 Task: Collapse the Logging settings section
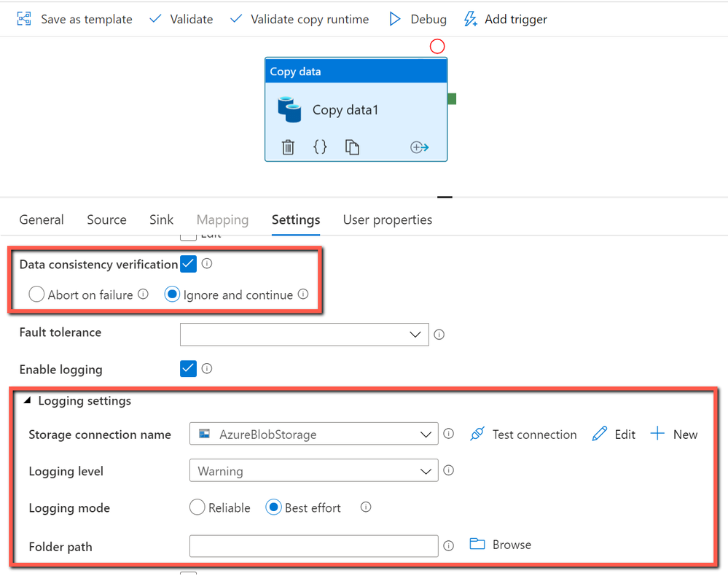[x=28, y=400]
